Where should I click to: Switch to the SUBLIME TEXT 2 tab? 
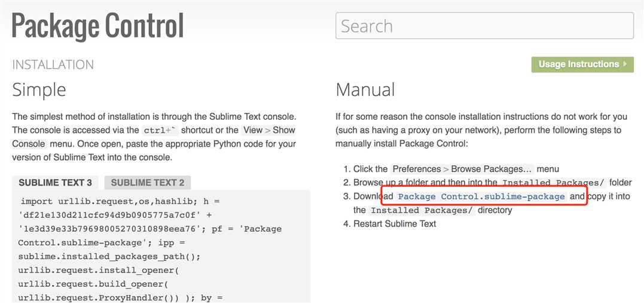tap(148, 183)
